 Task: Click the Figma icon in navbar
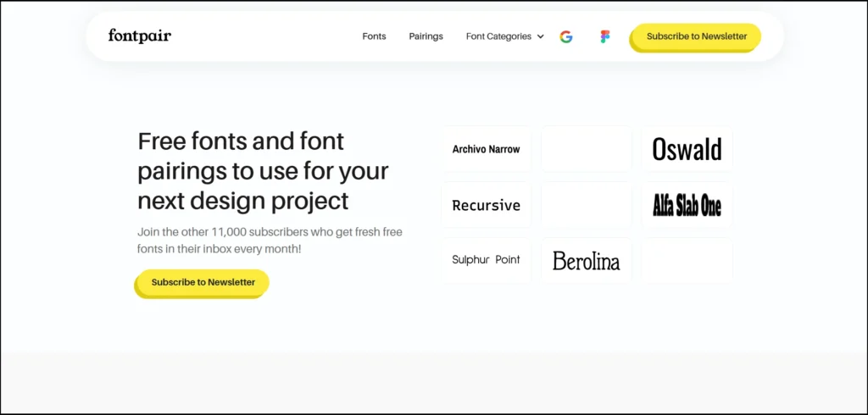[x=604, y=37]
